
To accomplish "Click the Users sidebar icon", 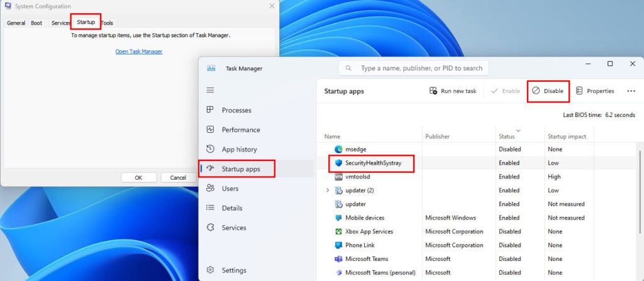I will click(210, 188).
